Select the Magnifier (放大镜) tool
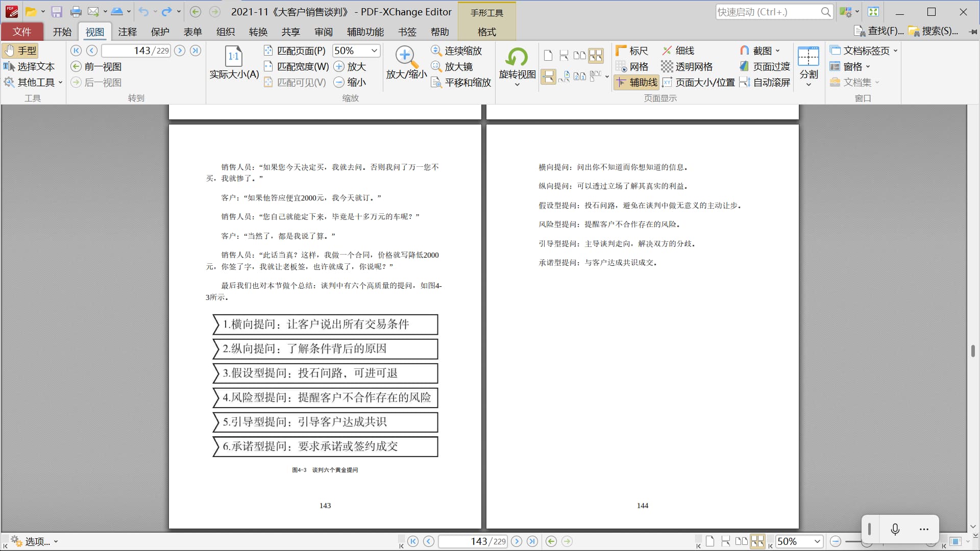The width and height of the screenshot is (980, 551). pos(452,66)
